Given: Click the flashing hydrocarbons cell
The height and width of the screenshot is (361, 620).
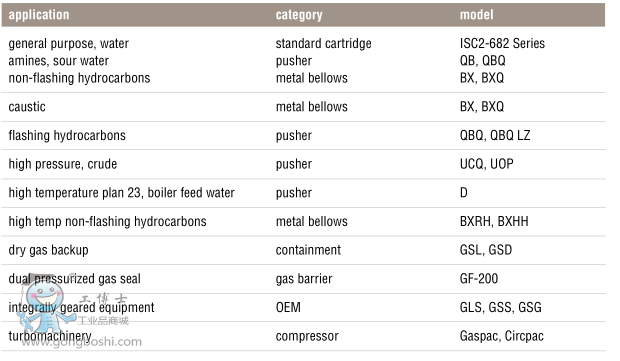Looking at the screenshot, I should (x=67, y=136).
